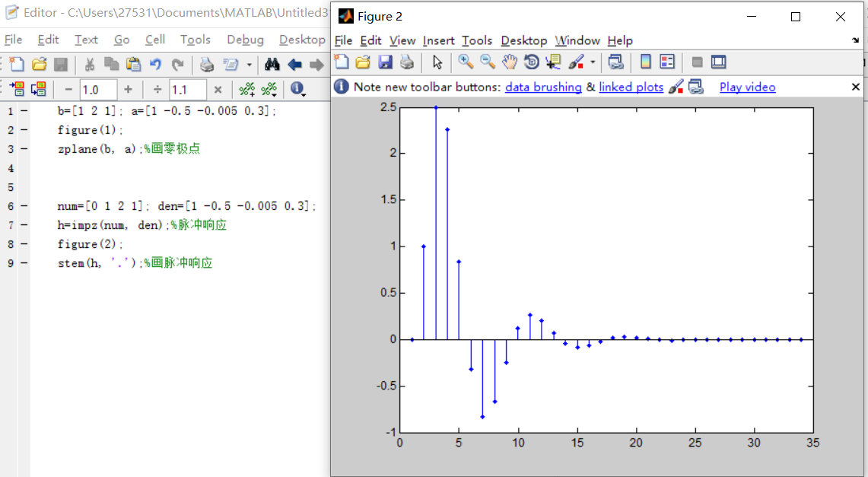Set breakpoint dash on line 7

click(x=24, y=224)
